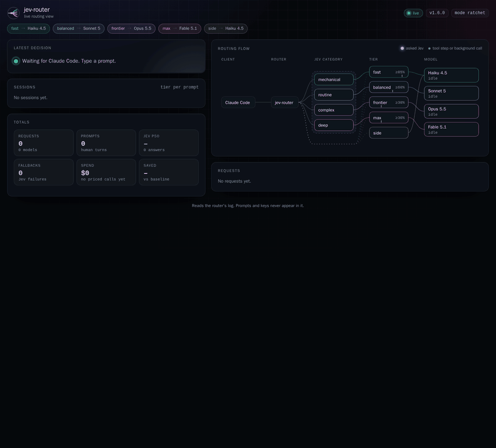
Task: Click 'Waiting for Claude Code. Type a prompt.'
Action: point(69,61)
